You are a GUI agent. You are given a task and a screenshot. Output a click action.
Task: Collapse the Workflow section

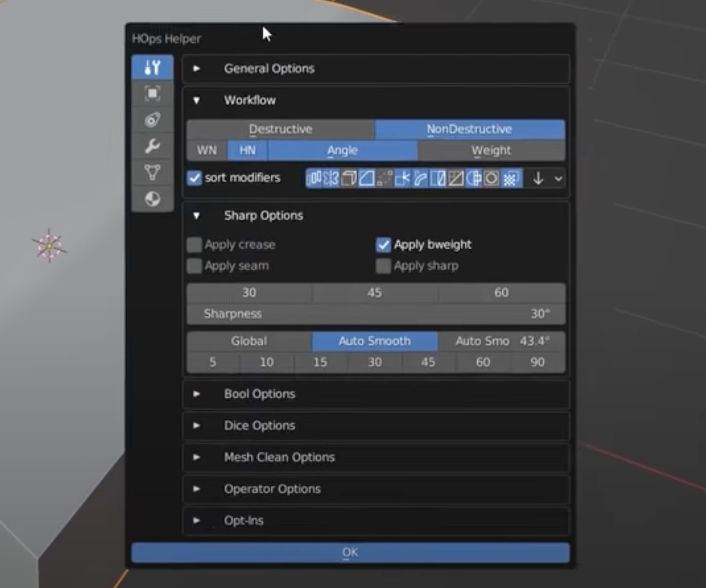pos(197,100)
